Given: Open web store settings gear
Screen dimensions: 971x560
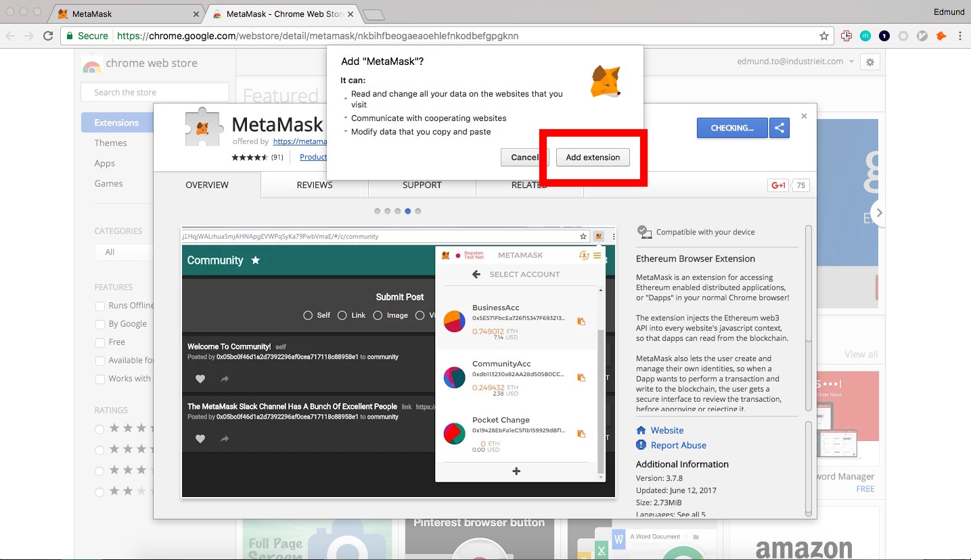Looking at the screenshot, I should click(870, 62).
